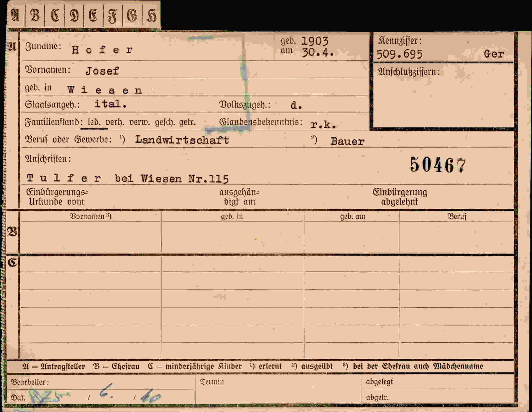The width and height of the screenshot is (532, 412).
Task: Click the 'Einbürgerung abgelehnt' label
Action: pyautogui.click(x=400, y=197)
